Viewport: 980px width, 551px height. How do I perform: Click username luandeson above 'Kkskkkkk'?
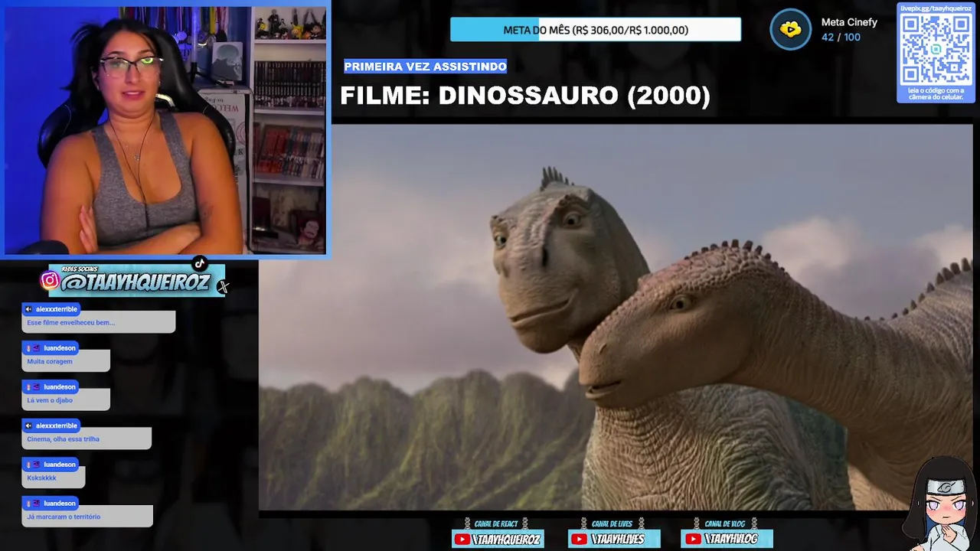pos(60,465)
